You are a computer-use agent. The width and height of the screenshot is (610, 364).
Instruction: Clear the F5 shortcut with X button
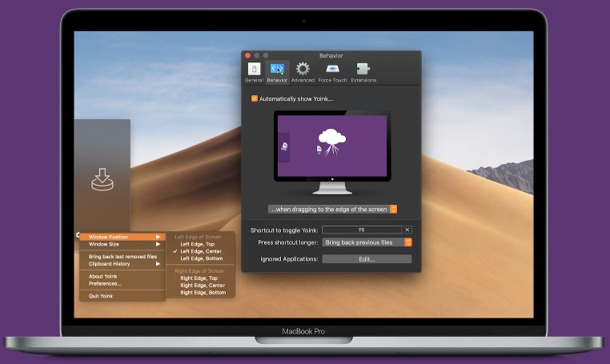point(407,230)
